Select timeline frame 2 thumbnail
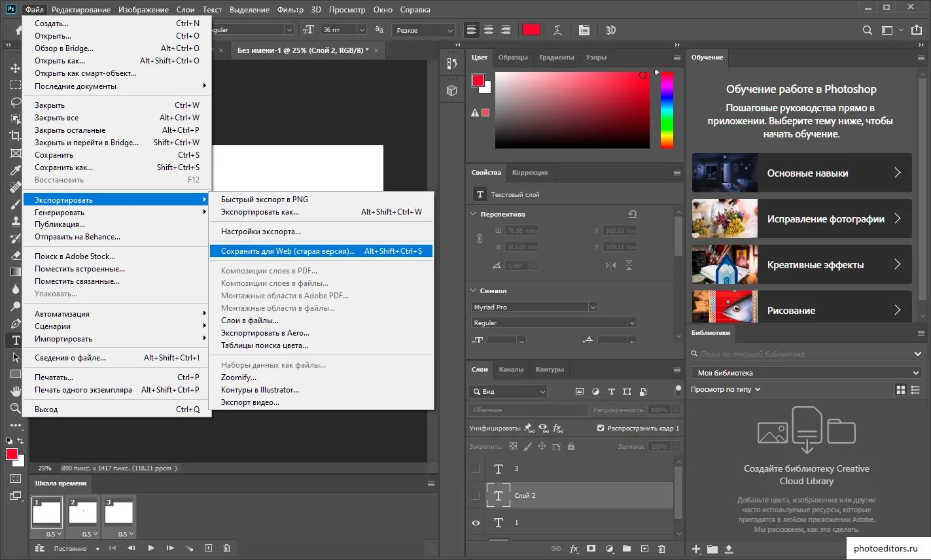The height and width of the screenshot is (560, 931). click(83, 513)
